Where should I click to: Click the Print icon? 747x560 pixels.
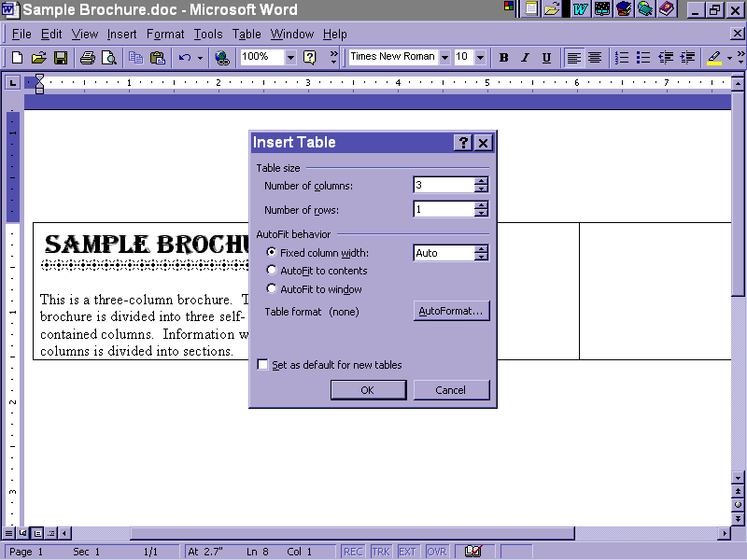[x=87, y=58]
